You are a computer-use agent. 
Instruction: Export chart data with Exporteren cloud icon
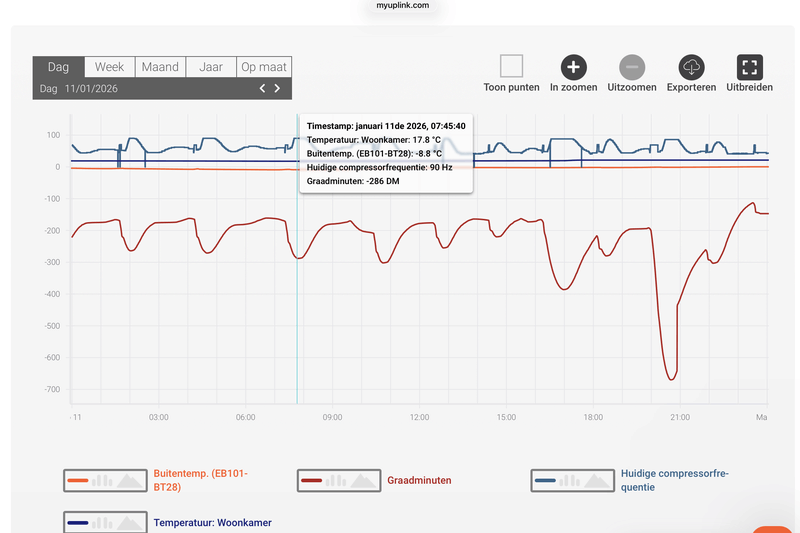click(692, 67)
